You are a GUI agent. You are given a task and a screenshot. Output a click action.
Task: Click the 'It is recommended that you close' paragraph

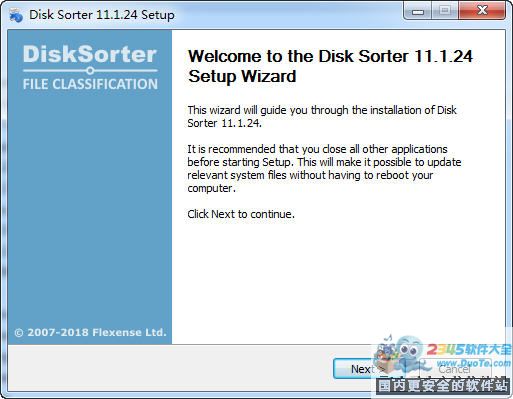click(x=324, y=168)
